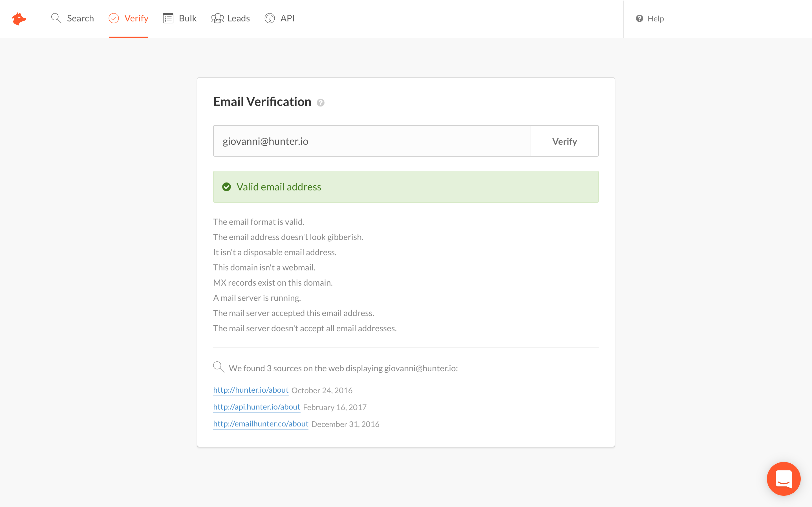Click the green valid checkmark icon
The image size is (812, 507).
pyautogui.click(x=226, y=187)
